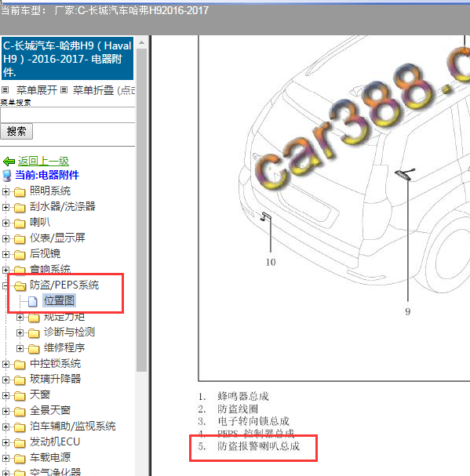This screenshot has width=470, height=476.
Task: Click the computer icon beside 当前:电器附件
Action: [x=7, y=176]
